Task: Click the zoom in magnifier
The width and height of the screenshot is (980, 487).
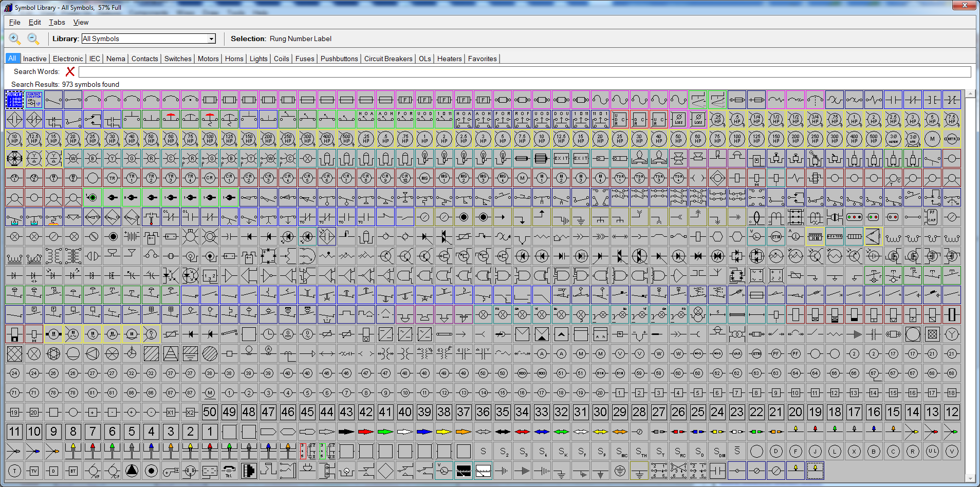Action: pyautogui.click(x=15, y=39)
